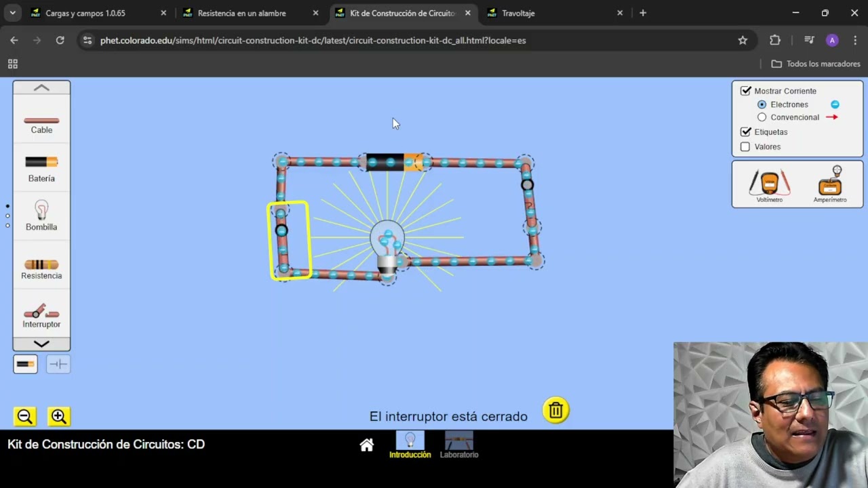
Task: Open the media control button
Action: (809, 40)
